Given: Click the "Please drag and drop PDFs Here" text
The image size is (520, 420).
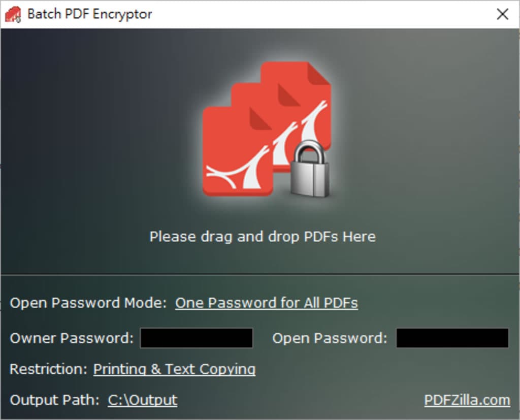Looking at the screenshot, I should coord(263,237).
